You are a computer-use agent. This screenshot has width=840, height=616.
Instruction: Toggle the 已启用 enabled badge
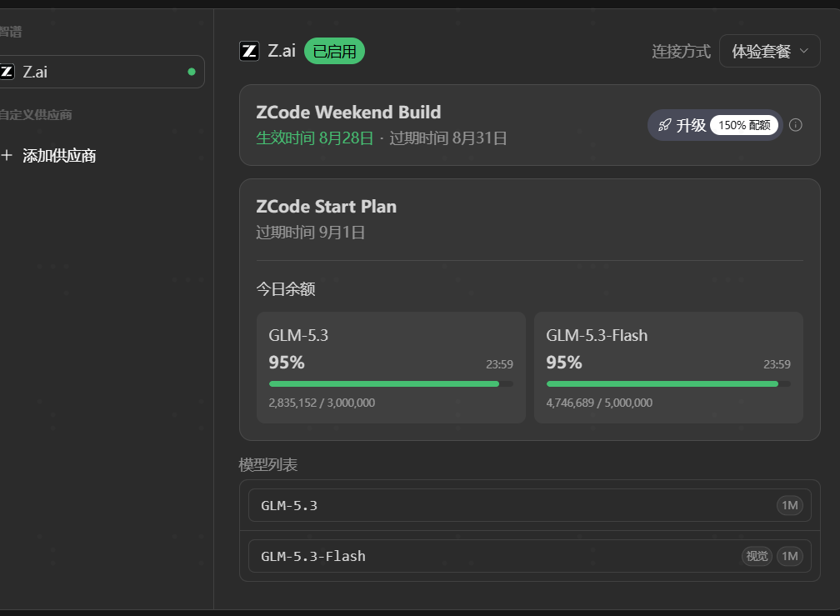334,52
